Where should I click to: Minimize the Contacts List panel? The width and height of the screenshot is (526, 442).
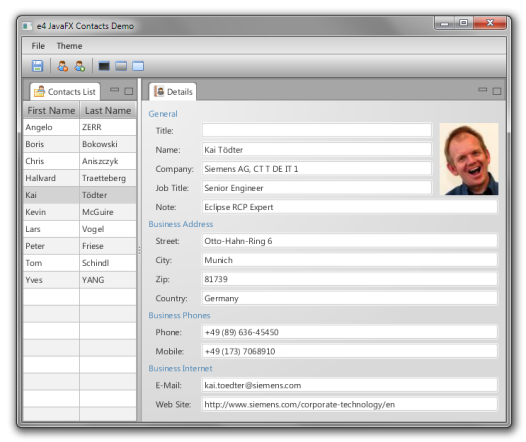(114, 90)
